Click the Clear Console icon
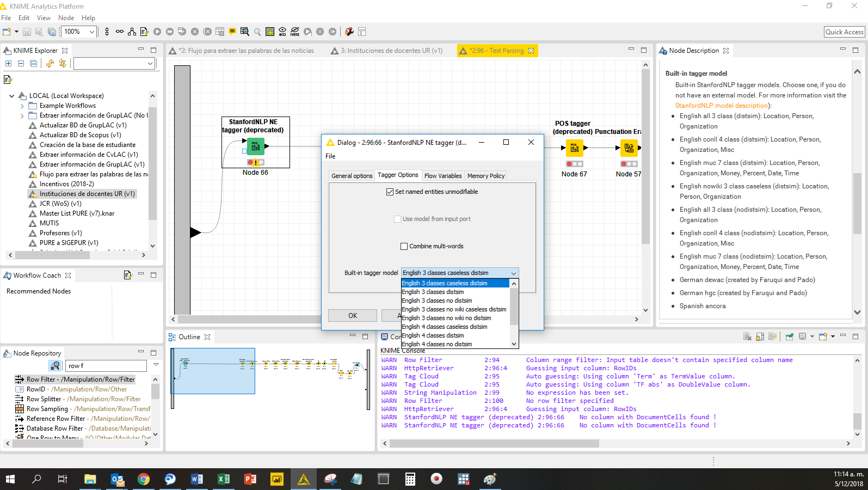Viewport: 868px width, 490px height. [747, 336]
